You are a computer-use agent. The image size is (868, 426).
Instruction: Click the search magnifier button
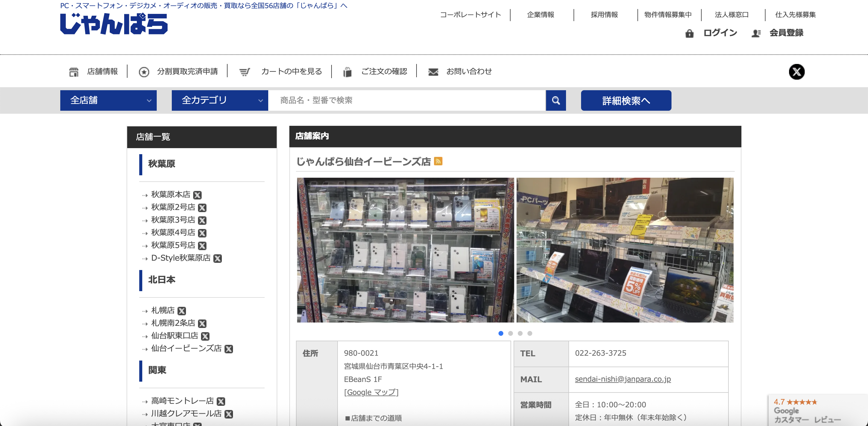556,100
